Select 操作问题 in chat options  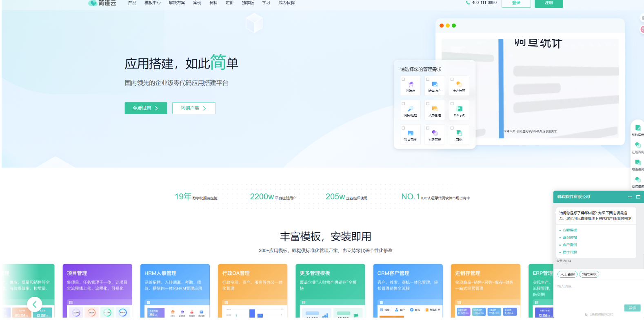(x=570, y=252)
